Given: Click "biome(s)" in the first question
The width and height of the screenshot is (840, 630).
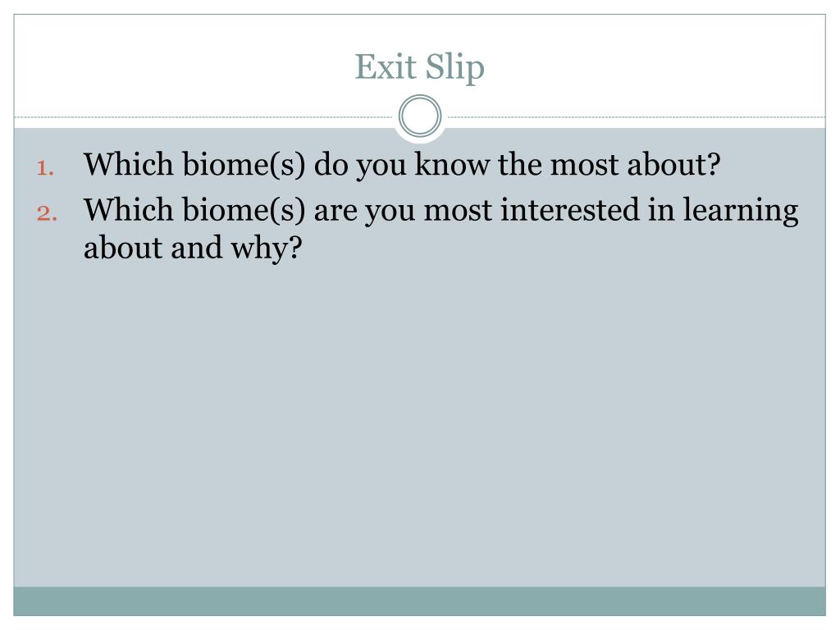Looking at the screenshot, I should (x=244, y=164).
